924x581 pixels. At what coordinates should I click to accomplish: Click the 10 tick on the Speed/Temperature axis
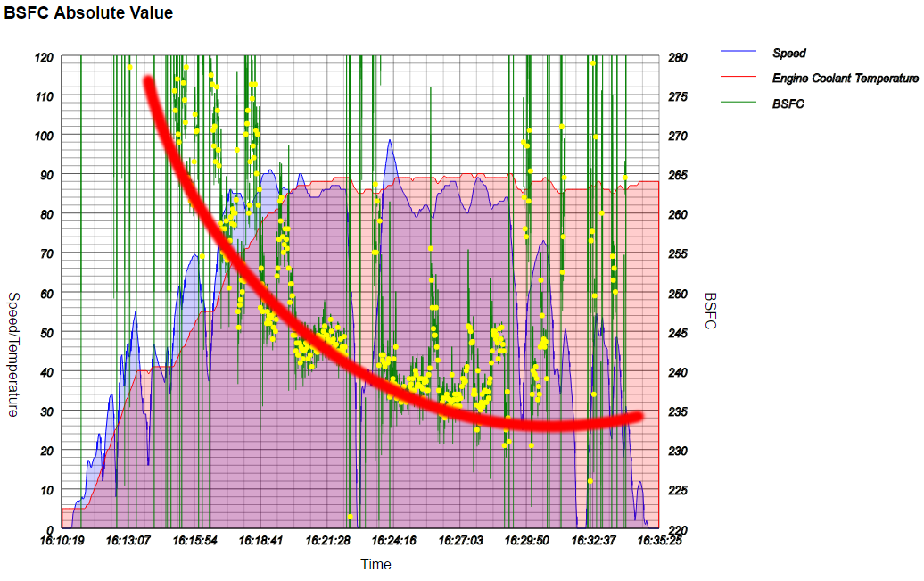click(x=46, y=490)
